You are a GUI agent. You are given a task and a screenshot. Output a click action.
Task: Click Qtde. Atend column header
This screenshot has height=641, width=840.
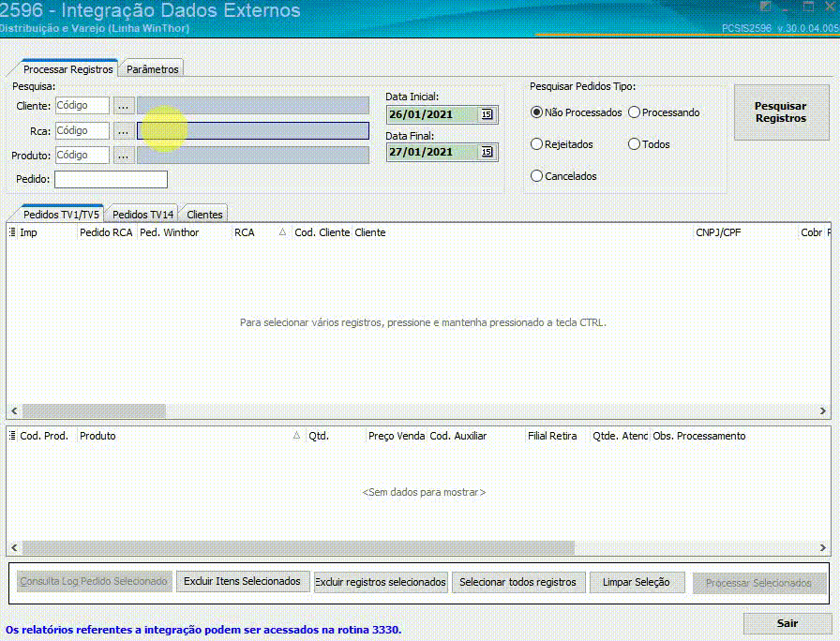pos(620,436)
